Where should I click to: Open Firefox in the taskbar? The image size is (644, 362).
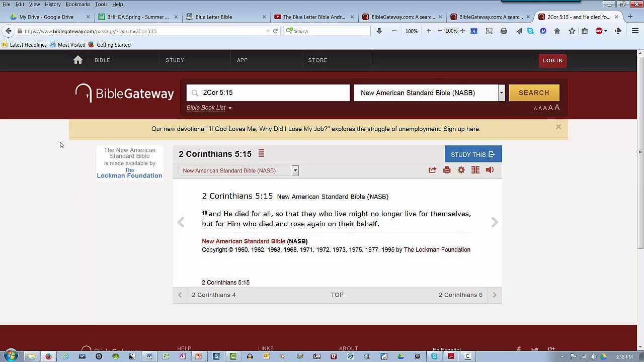pos(48,356)
